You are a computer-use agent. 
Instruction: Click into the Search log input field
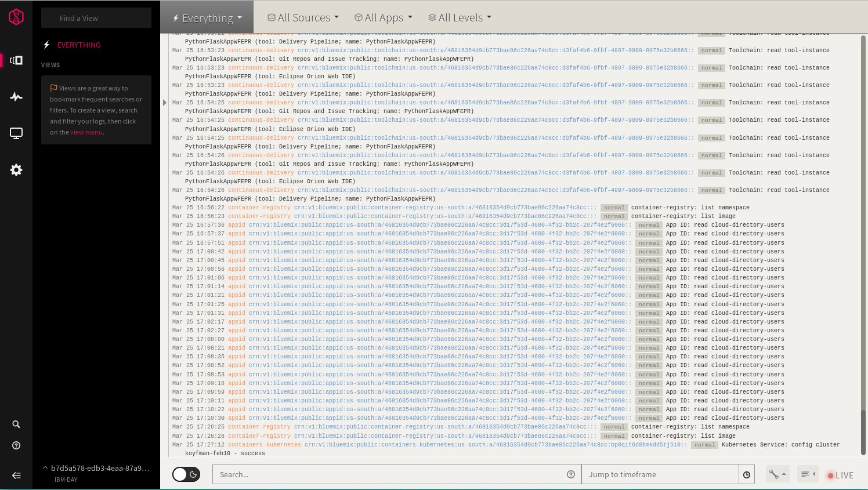389,474
